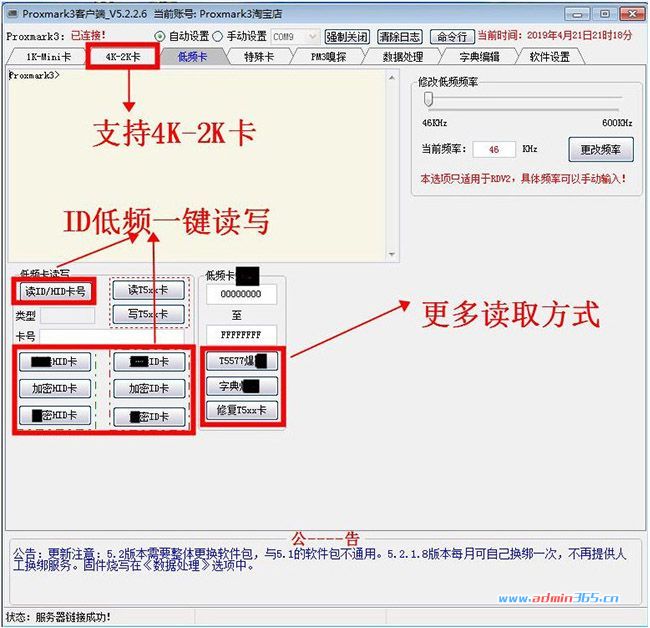Maximize the Proxmark3 client window

604,14
